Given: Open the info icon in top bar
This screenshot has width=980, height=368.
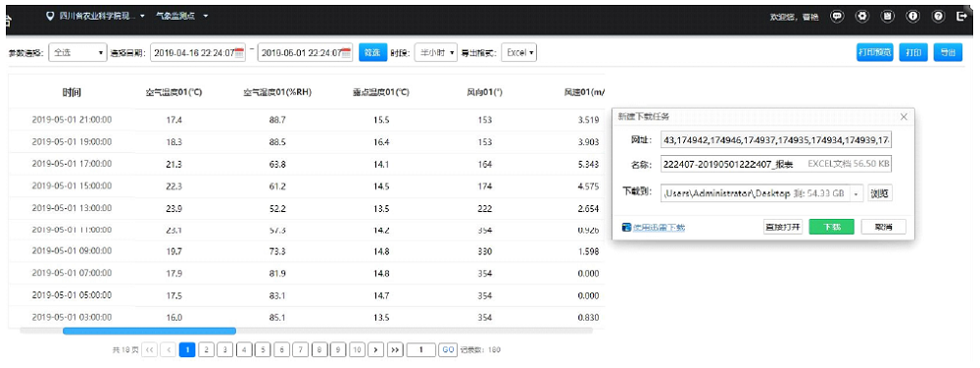Looking at the screenshot, I should coord(913,17).
